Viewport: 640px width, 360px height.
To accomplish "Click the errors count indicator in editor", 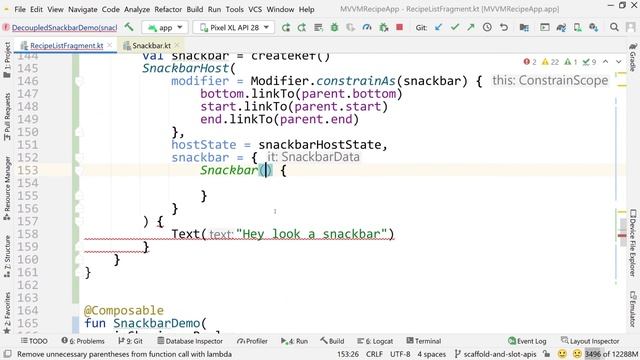I will point(530,62).
